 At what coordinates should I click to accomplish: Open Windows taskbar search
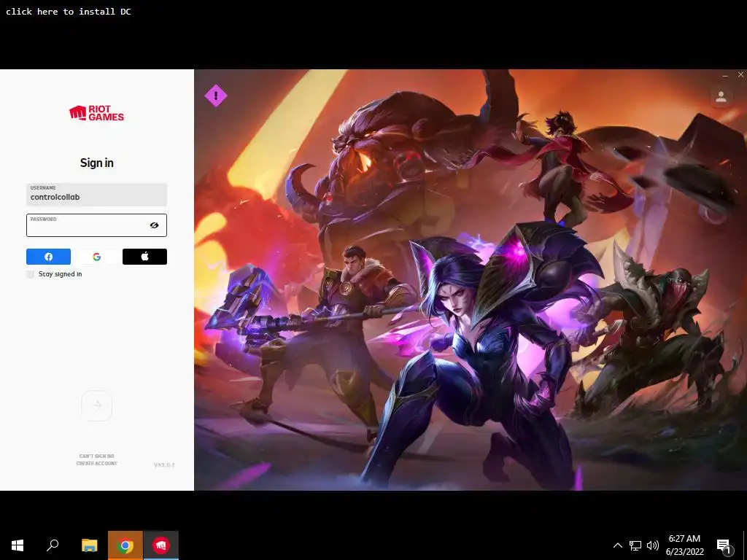[53, 545]
